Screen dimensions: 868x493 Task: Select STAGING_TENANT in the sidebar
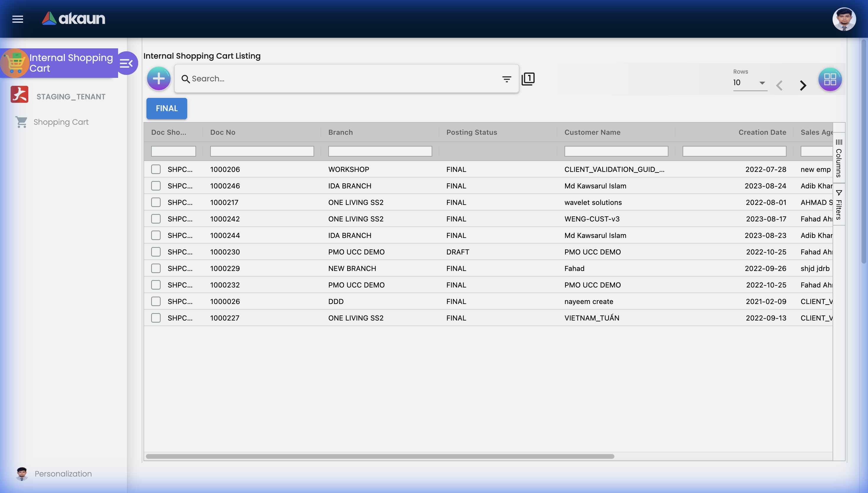pyautogui.click(x=71, y=96)
